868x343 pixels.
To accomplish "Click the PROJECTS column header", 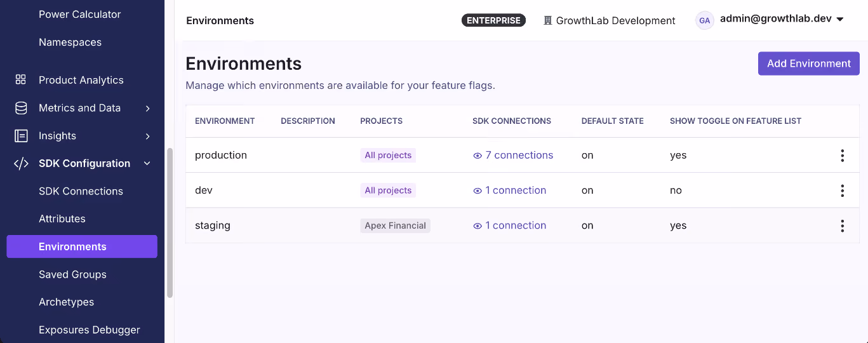I will click(381, 121).
